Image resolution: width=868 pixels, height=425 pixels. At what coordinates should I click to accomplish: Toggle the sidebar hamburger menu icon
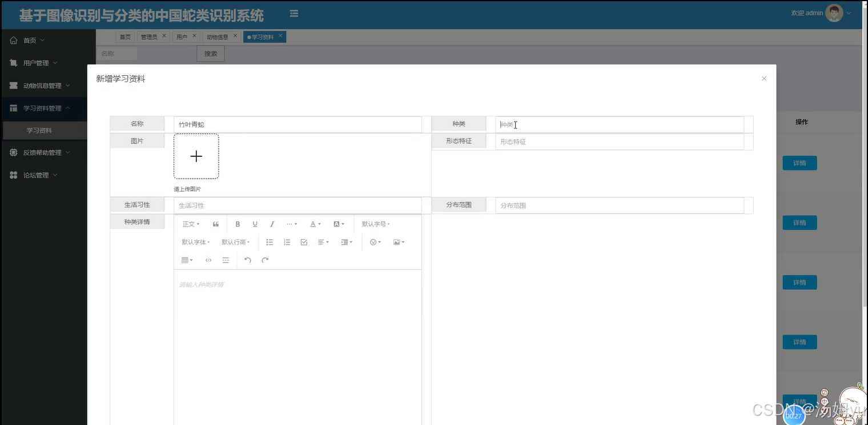[x=294, y=13]
